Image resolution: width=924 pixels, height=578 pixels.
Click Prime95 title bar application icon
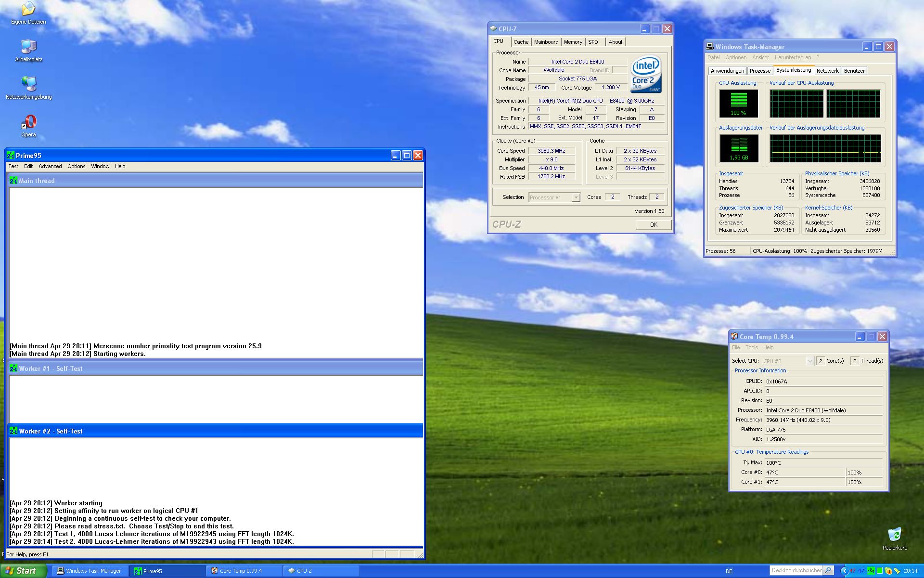tap(10, 156)
